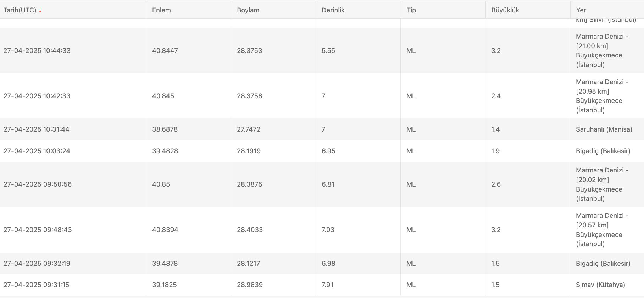Select longitude value 28.1919
Screen dimensions: 644x298
249,151
